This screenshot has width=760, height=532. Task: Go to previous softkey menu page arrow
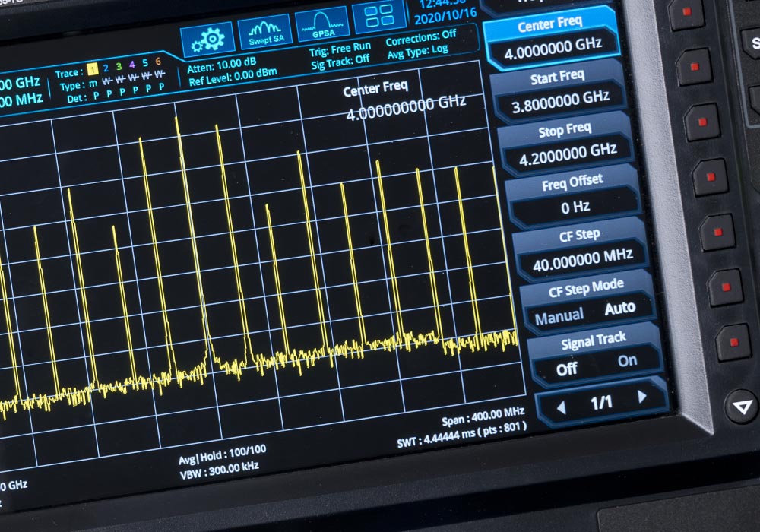(562, 407)
